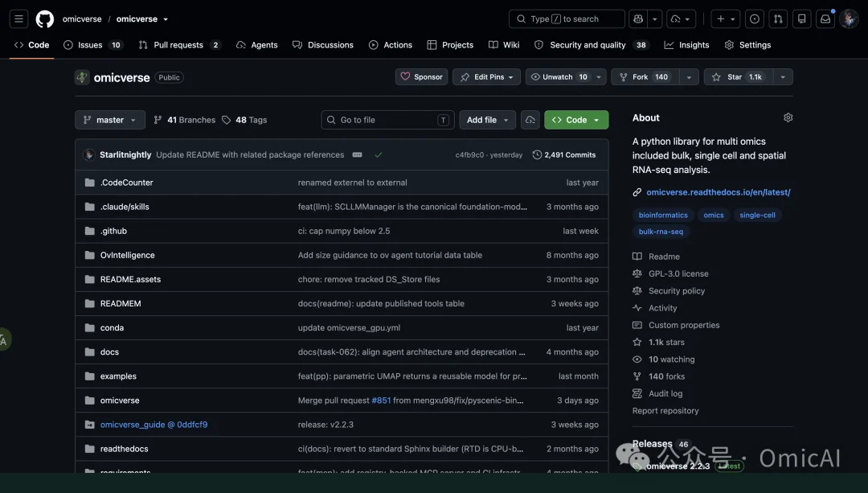Open the About settings gear icon
This screenshot has width=868, height=493.
coord(788,117)
